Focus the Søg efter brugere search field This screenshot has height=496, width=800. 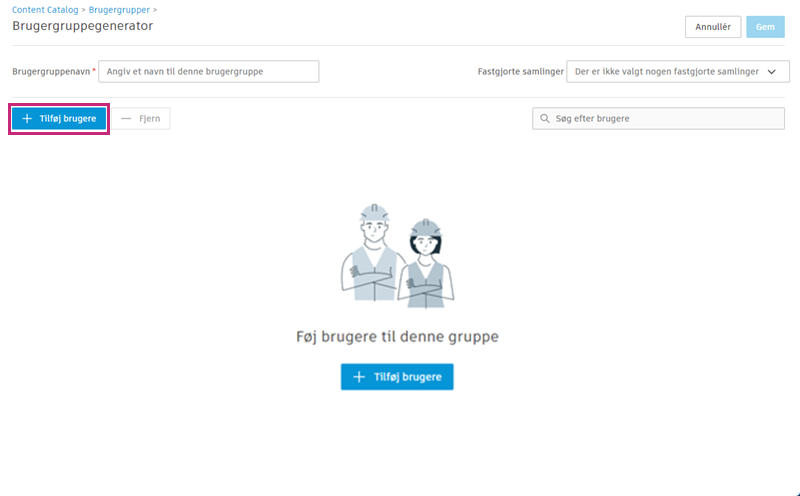(x=658, y=118)
